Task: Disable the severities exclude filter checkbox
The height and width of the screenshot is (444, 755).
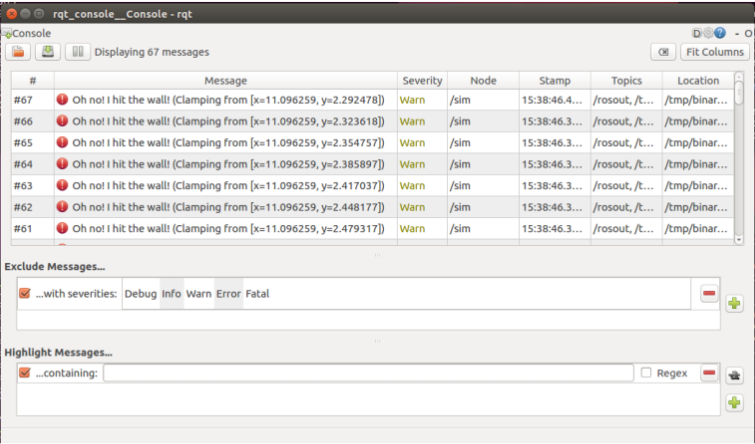Action: coord(25,293)
